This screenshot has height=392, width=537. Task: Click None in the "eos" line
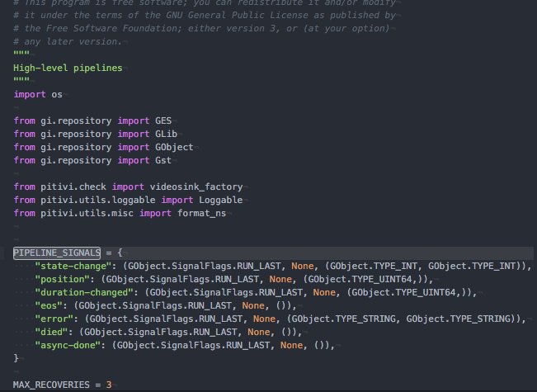253,305
